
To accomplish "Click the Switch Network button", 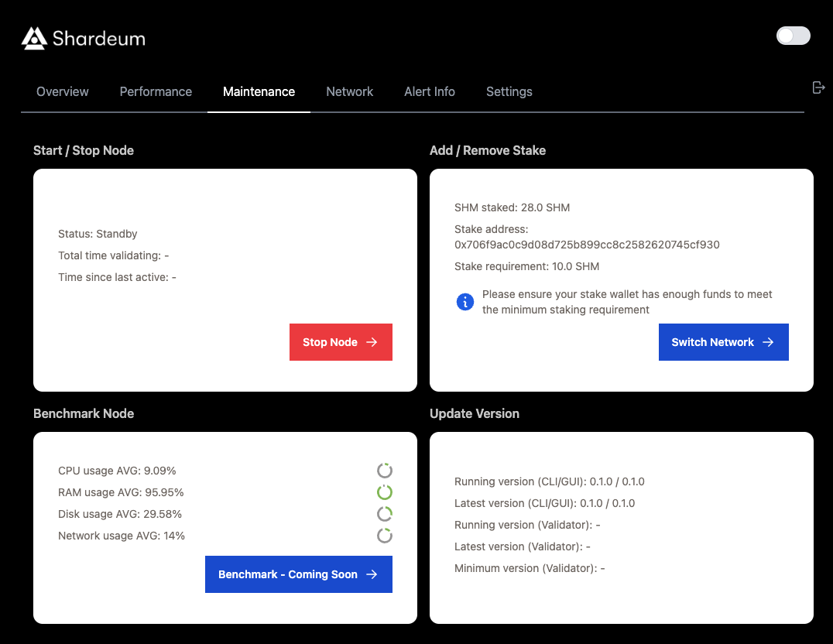I will point(724,342).
